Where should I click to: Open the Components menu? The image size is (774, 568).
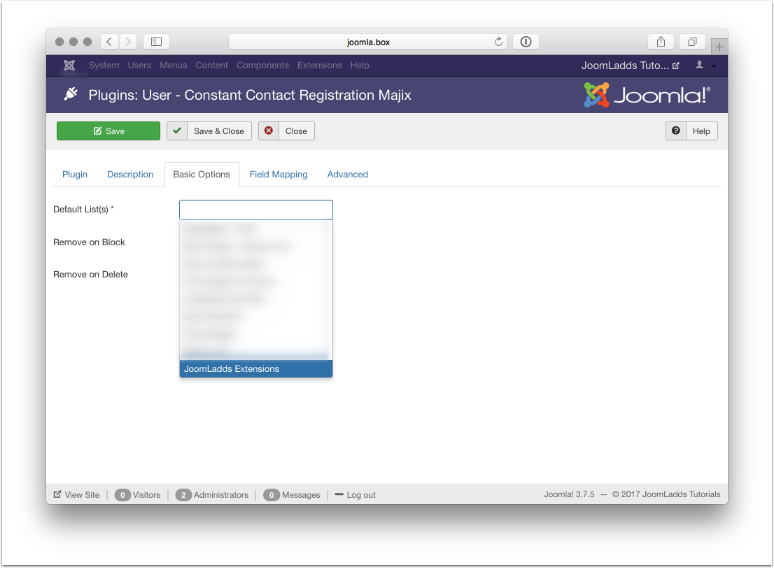click(263, 65)
